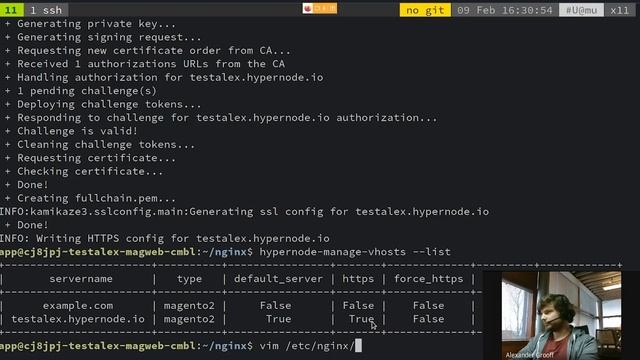Screen dimensions: 640x360
Task: Click the 'vim /etc/nginx/' command input
Action: point(307,346)
